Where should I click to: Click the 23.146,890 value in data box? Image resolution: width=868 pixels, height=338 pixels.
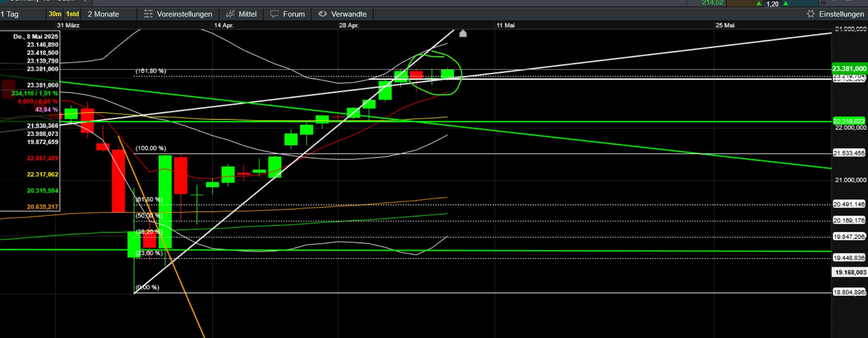42,45
